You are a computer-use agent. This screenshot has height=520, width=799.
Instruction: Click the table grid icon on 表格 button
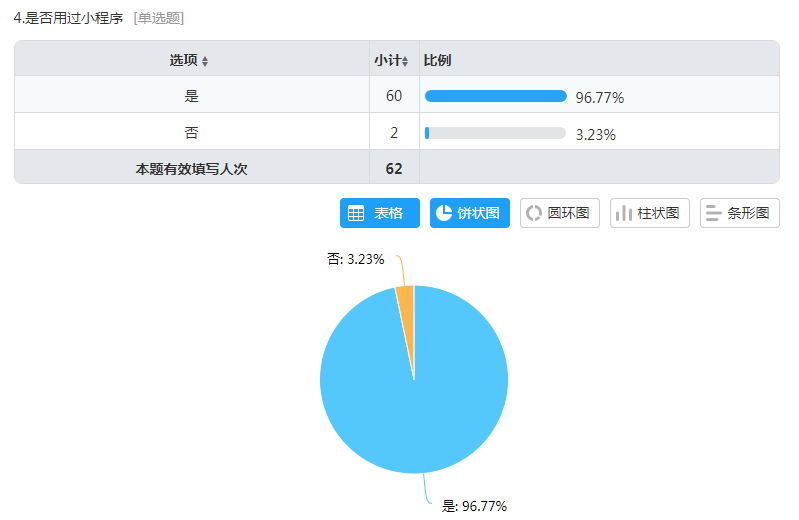click(356, 213)
